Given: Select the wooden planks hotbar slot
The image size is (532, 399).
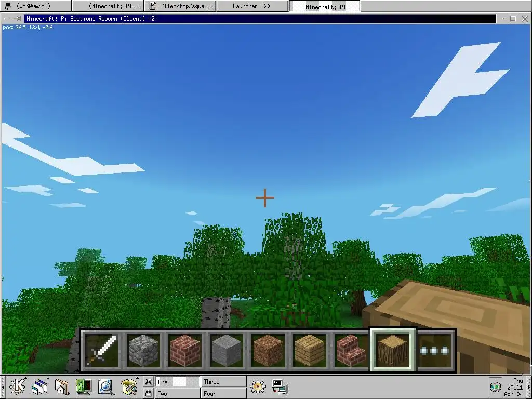Looking at the screenshot, I should pos(310,350).
